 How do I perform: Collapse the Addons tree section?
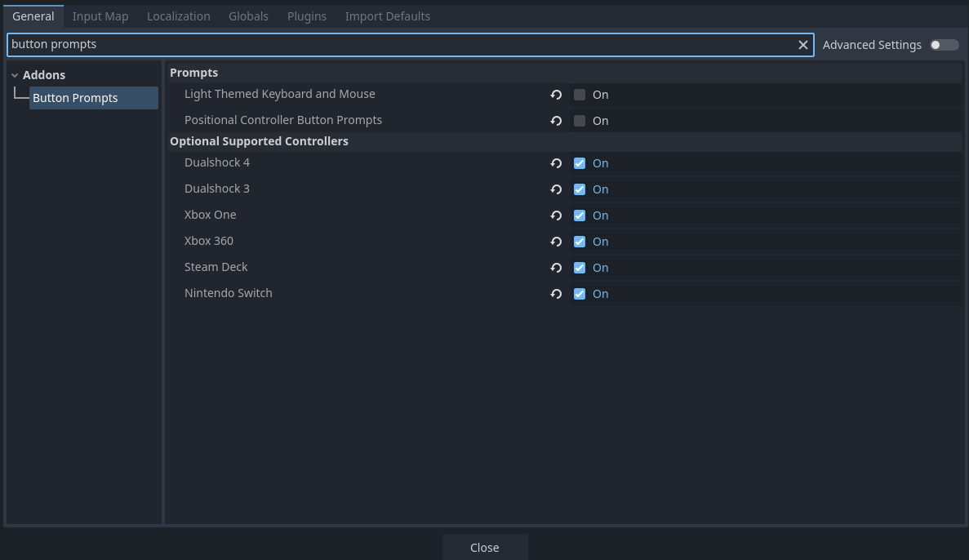15,75
